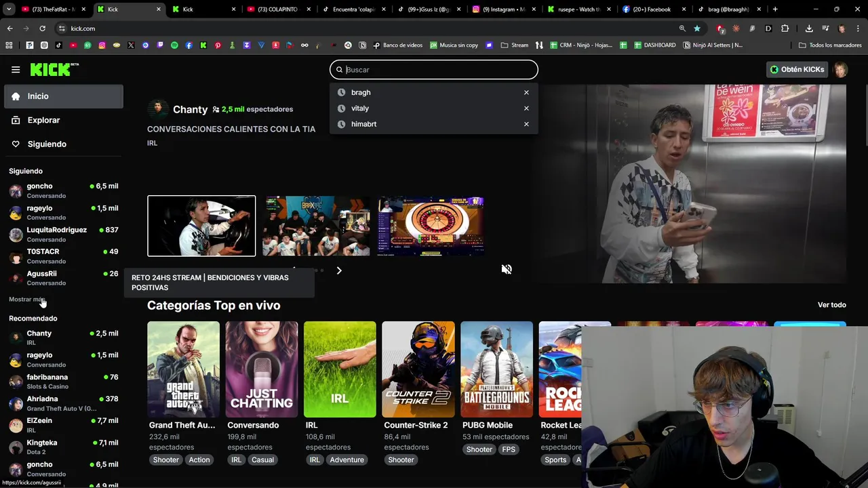Click the Casual tag under Conversando
The width and height of the screenshot is (868, 488).
(262, 460)
